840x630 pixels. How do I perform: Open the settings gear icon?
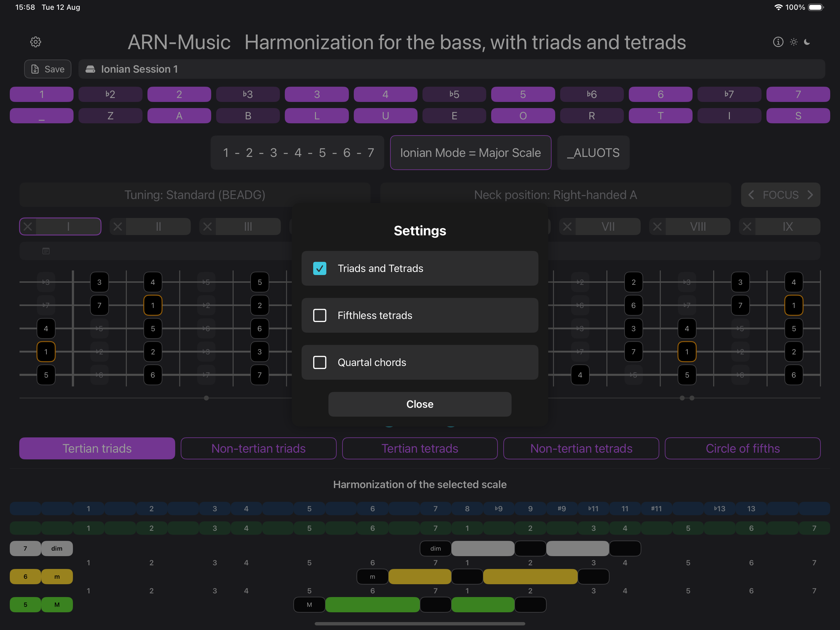pyautogui.click(x=35, y=42)
